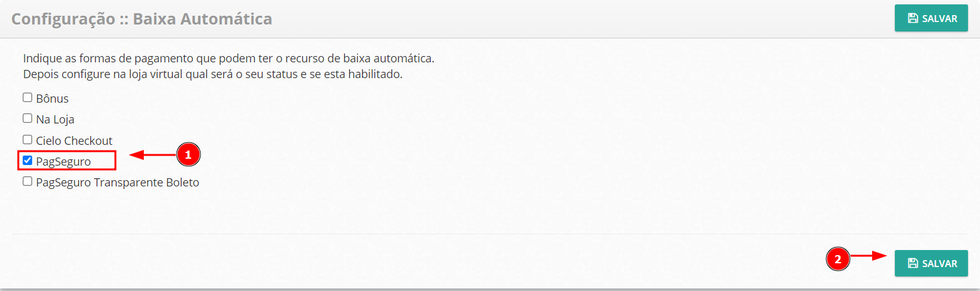Viewport: 980px width, 291px height.
Task: Click the Na Loja text label
Action: (x=55, y=119)
